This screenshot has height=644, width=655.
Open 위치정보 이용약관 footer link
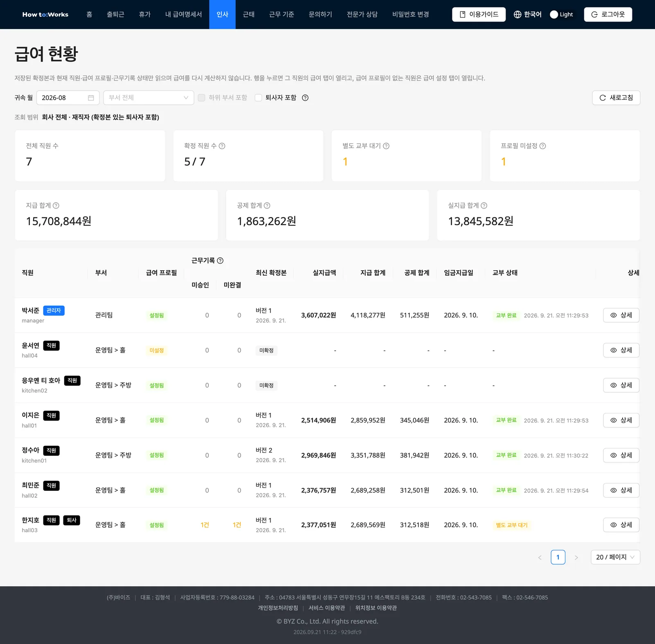click(376, 608)
